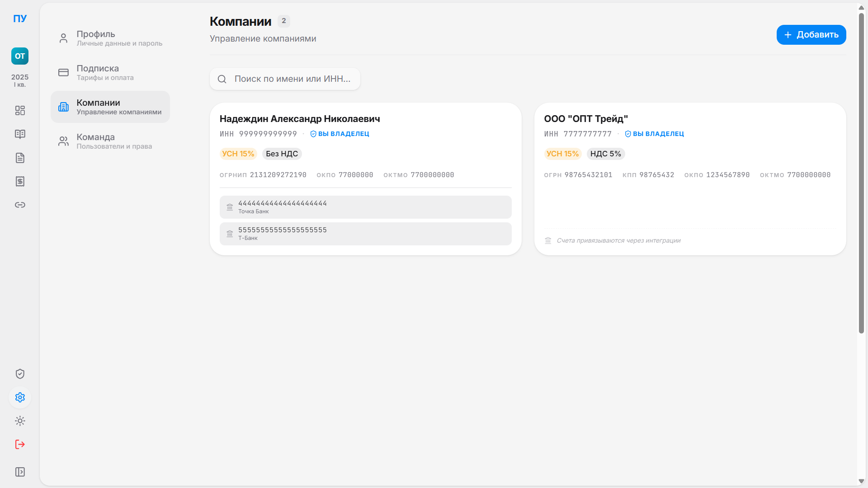This screenshot has height=488, width=868.
Task: Click the Добавить button
Action: [x=811, y=35]
